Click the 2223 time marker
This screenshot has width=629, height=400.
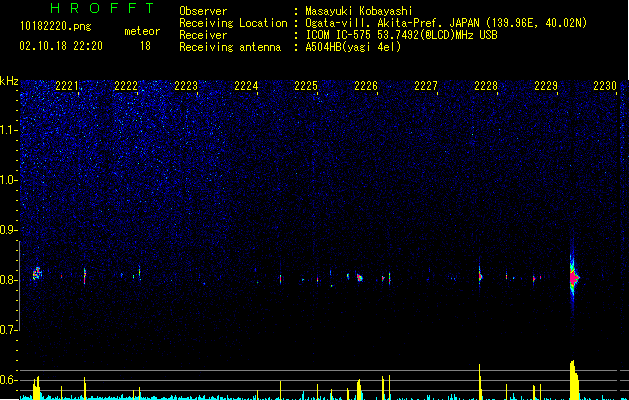coord(186,86)
